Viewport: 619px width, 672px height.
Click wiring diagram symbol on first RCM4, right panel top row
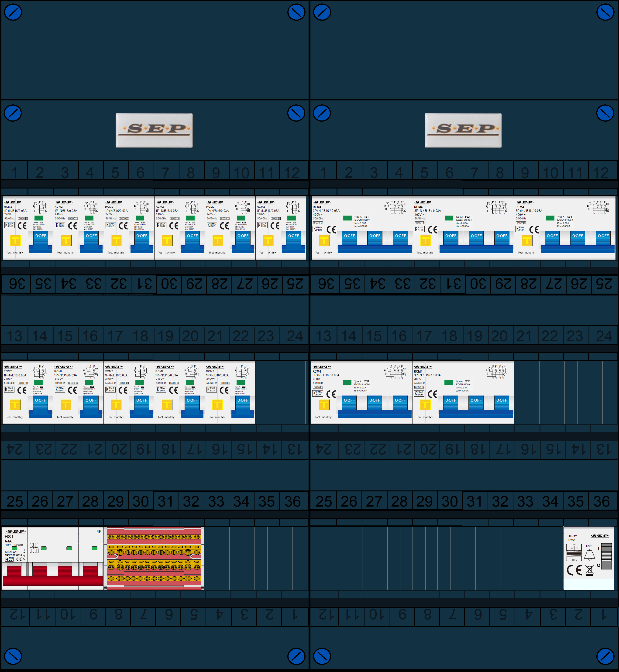395,207
